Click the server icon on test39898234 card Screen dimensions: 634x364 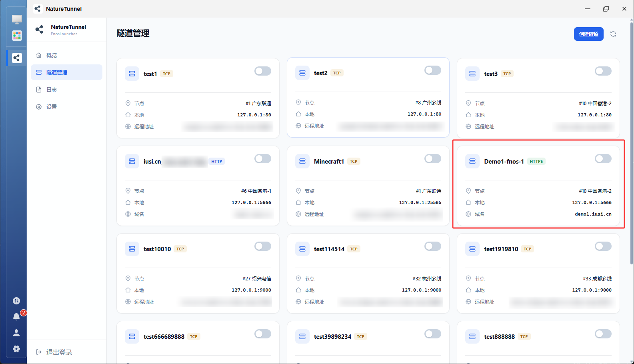[x=302, y=336]
